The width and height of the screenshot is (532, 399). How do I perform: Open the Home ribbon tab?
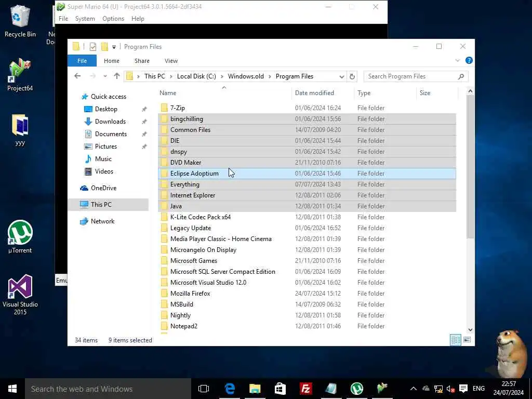click(112, 61)
